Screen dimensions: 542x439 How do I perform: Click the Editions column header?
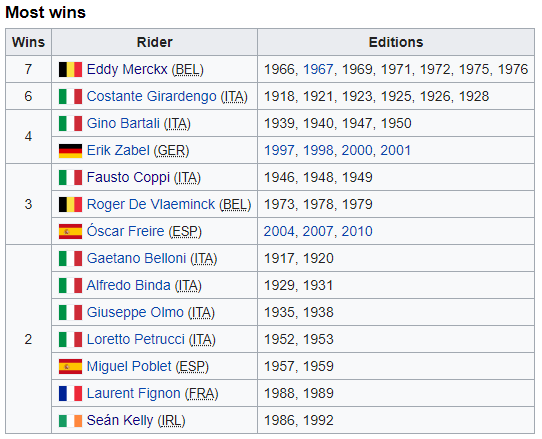tap(396, 42)
